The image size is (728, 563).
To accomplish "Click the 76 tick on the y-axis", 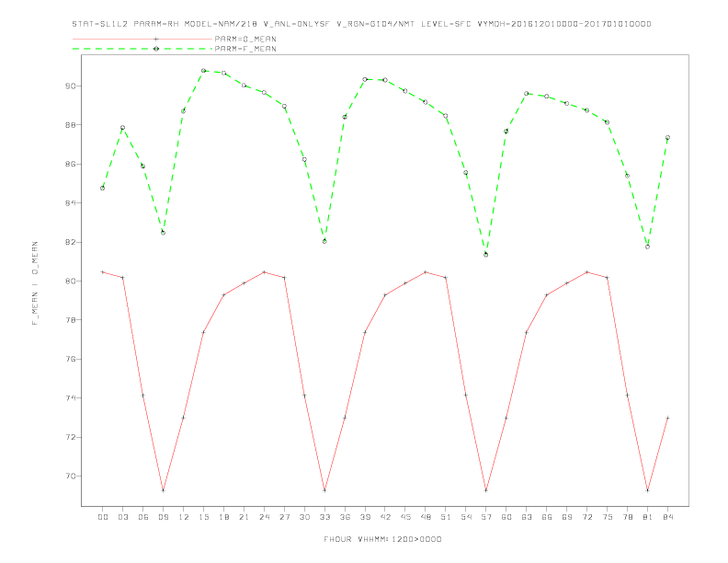I will pyautogui.click(x=71, y=359).
